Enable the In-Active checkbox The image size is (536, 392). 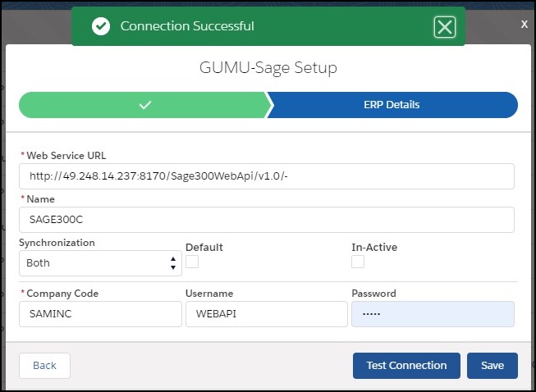coord(358,262)
